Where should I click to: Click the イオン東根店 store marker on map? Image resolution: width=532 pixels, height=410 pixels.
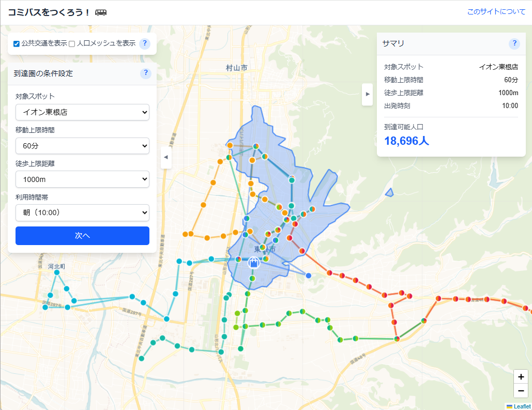[x=253, y=263]
